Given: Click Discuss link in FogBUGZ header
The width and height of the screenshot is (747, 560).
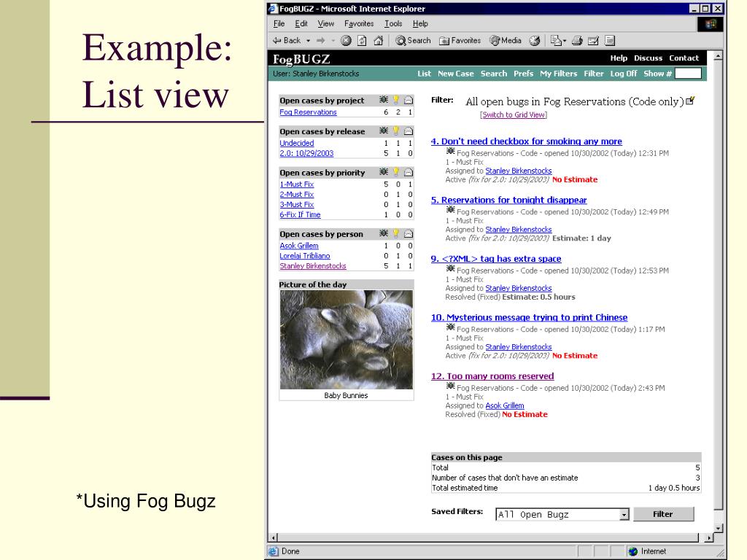Looking at the screenshot, I should pos(648,58).
